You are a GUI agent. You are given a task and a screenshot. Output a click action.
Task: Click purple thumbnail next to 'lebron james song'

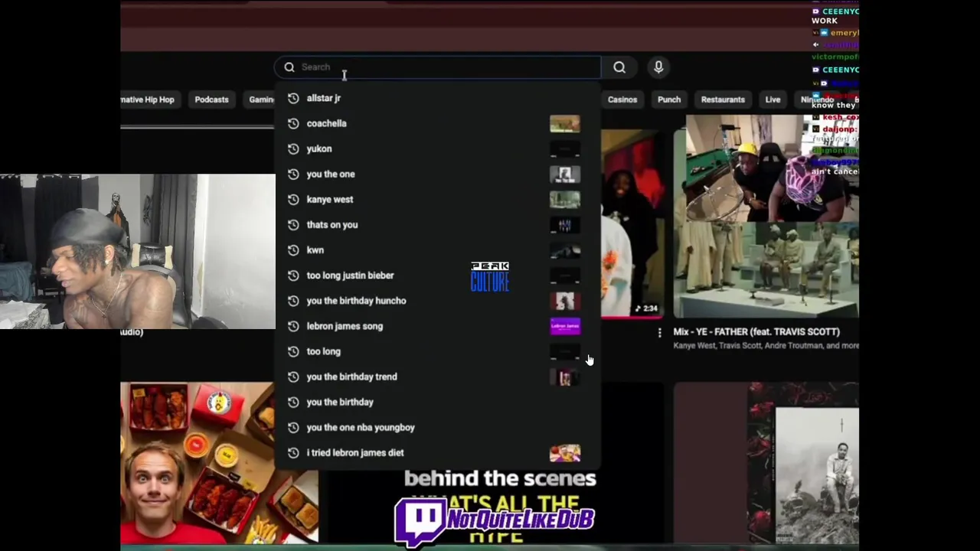point(565,325)
